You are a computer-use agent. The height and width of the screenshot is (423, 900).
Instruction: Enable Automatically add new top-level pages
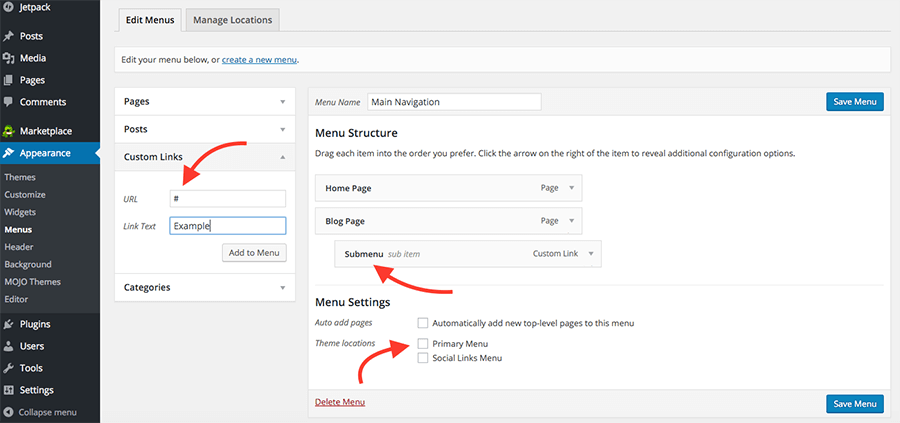click(x=423, y=323)
